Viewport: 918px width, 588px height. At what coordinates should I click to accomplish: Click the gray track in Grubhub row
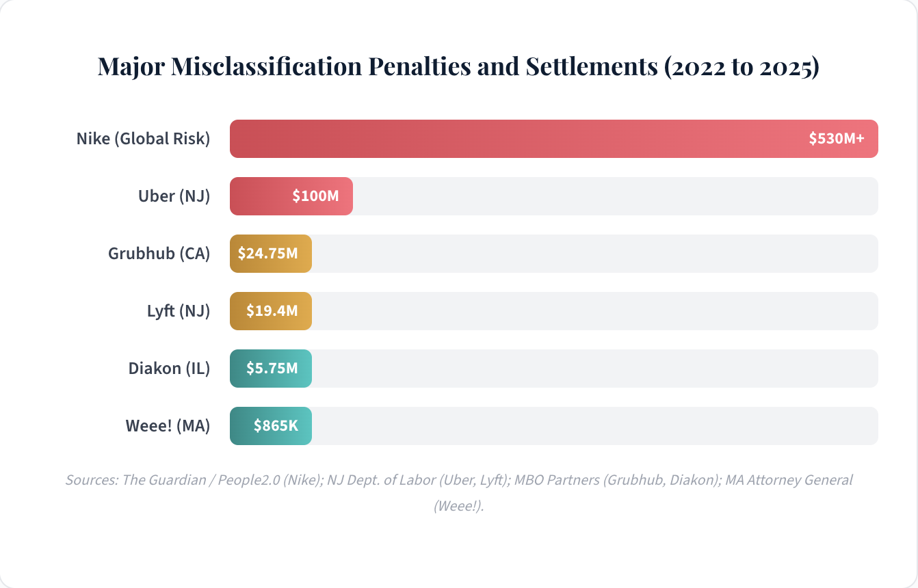[x=594, y=254]
